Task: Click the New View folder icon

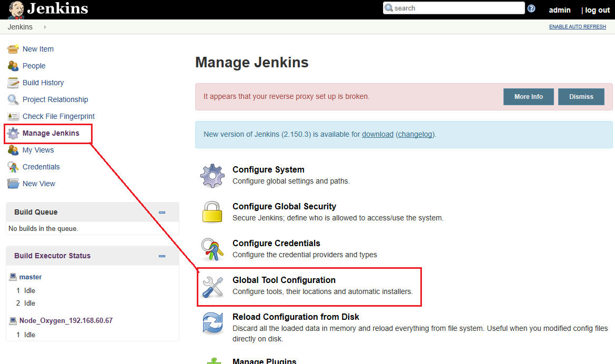Action: 13,184
